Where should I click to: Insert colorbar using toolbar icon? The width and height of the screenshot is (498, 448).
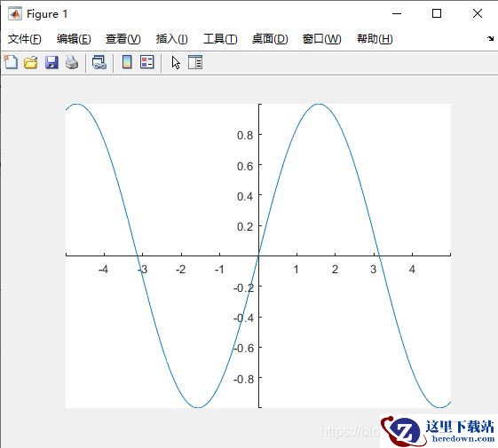click(x=127, y=62)
